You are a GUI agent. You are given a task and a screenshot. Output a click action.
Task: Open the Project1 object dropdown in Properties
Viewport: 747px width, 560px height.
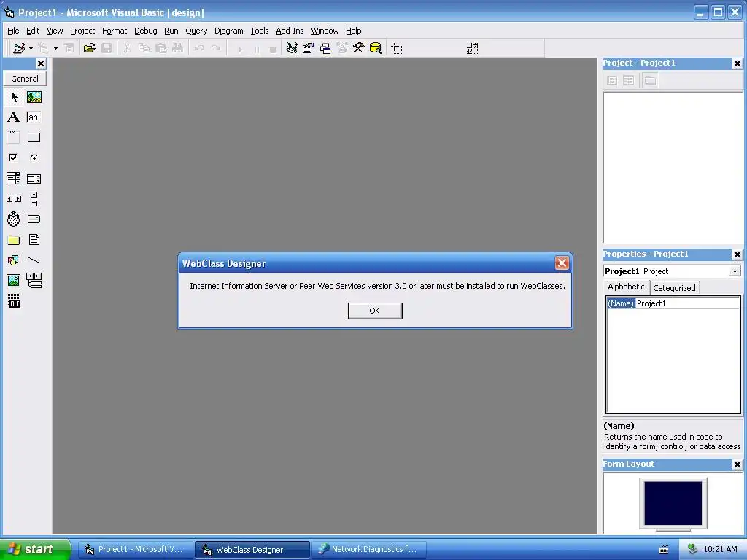(735, 271)
